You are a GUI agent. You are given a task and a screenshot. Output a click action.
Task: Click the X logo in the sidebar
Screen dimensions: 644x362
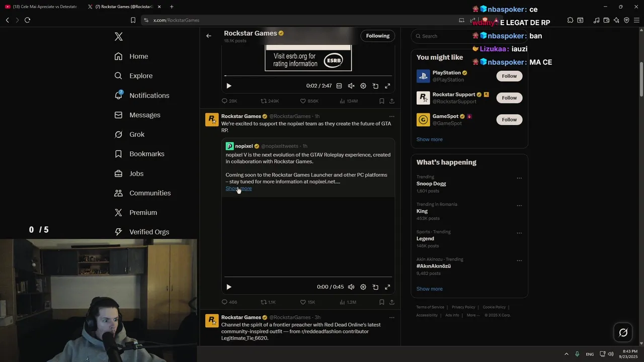[x=118, y=37]
